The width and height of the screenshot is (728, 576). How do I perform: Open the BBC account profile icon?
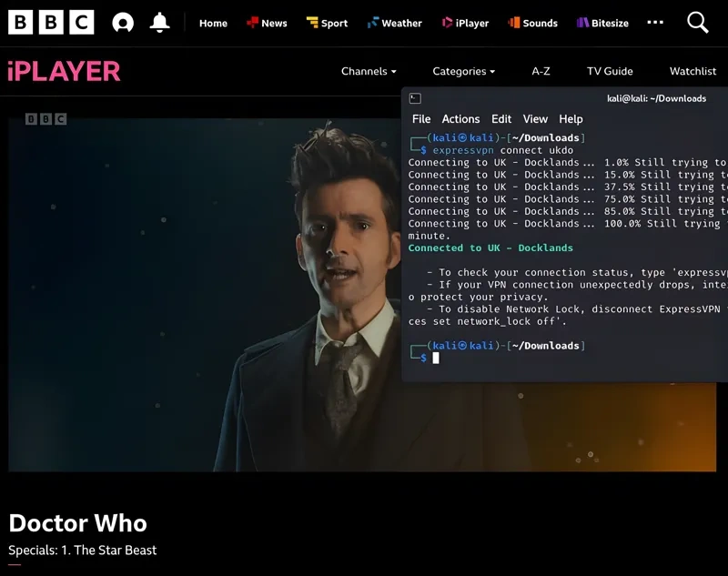(x=123, y=23)
